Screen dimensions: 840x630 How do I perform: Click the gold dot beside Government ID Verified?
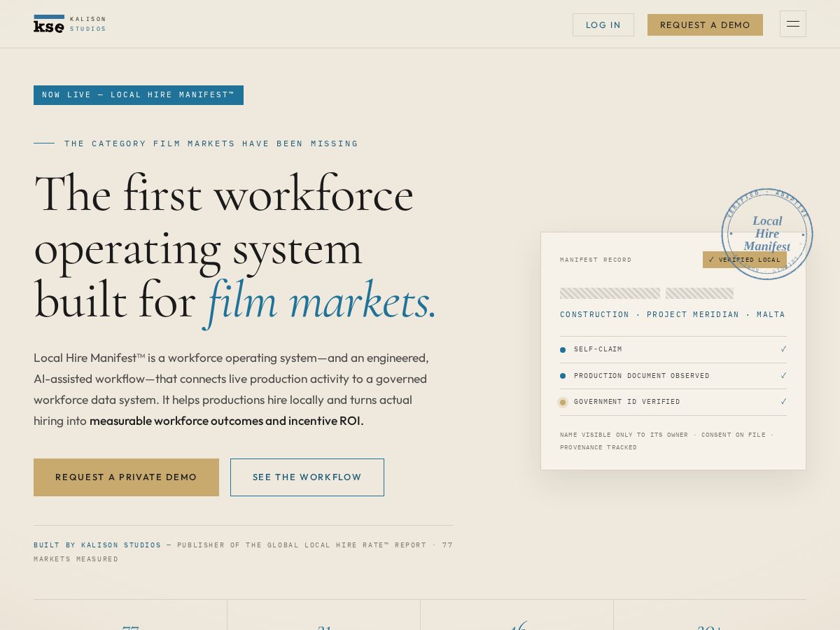563,402
